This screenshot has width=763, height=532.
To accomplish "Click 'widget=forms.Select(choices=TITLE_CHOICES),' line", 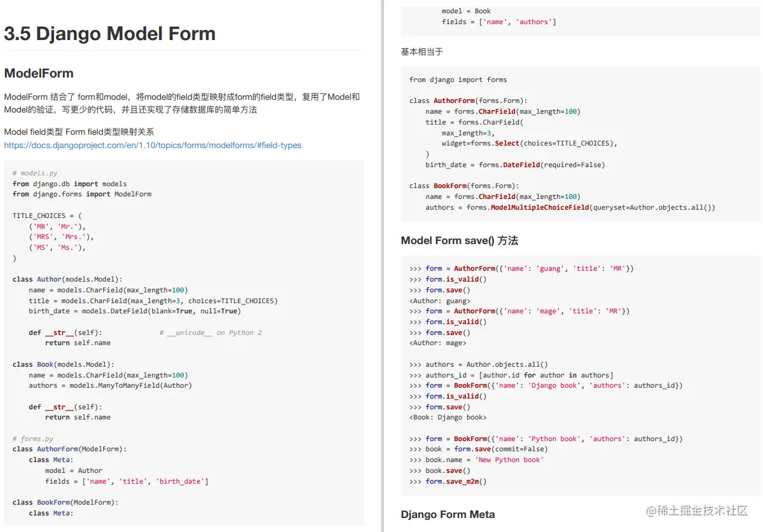I will click(530, 143).
